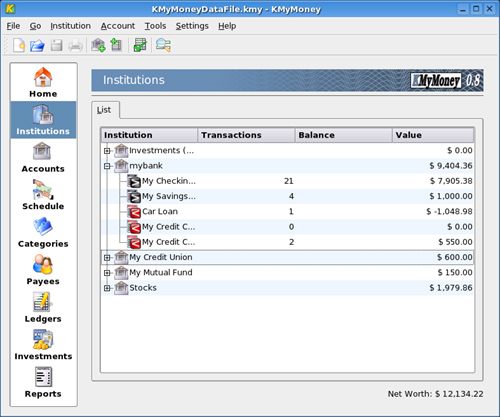The height and width of the screenshot is (417, 500).
Task: Show the Ledgers view icon
Action: click(x=43, y=307)
